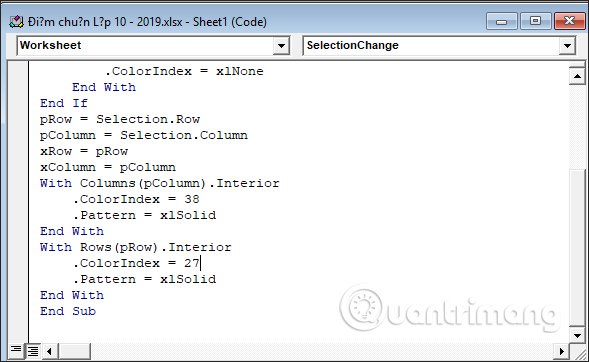The image size is (589, 362).
Task: Minimize the Sheet1 code window
Action: click(501, 21)
